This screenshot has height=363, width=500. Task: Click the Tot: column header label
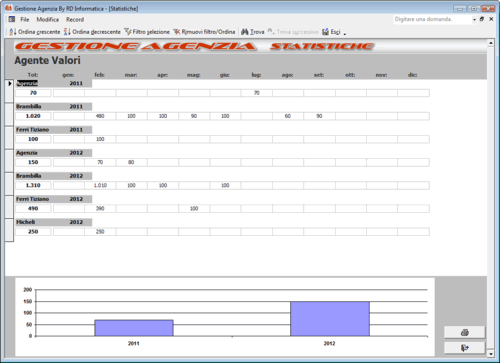pos(33,75)
